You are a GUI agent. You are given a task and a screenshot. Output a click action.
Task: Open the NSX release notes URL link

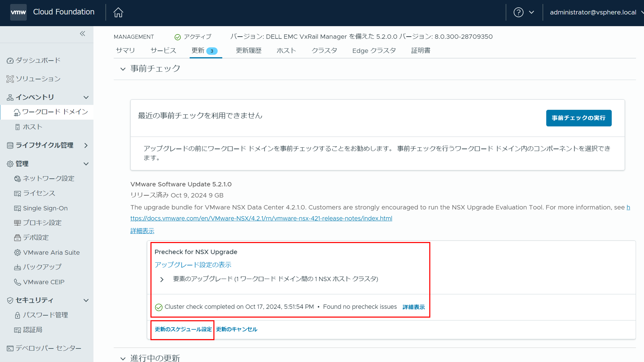[261, 219]
